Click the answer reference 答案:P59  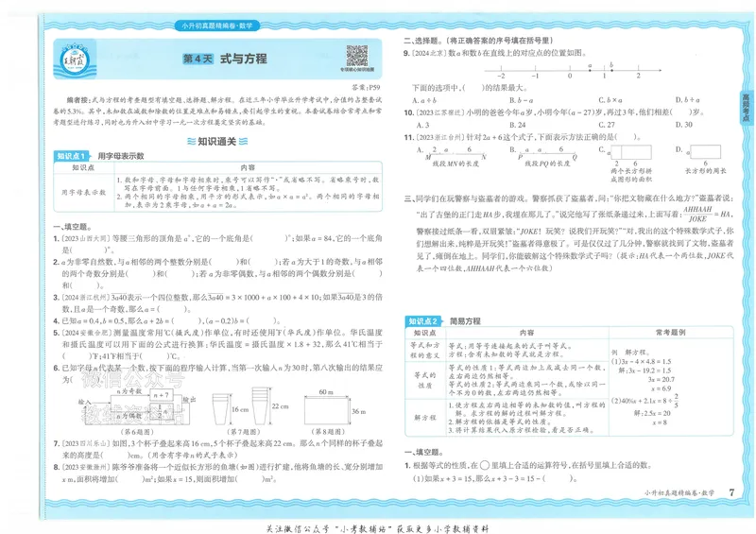367,87
